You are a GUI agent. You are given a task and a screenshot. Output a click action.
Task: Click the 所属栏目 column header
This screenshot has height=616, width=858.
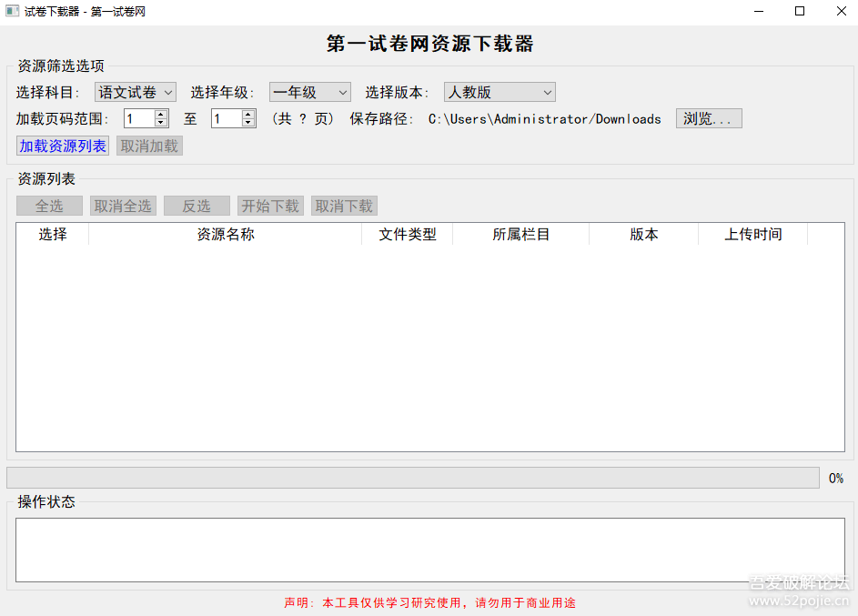(x=521, y=234)
